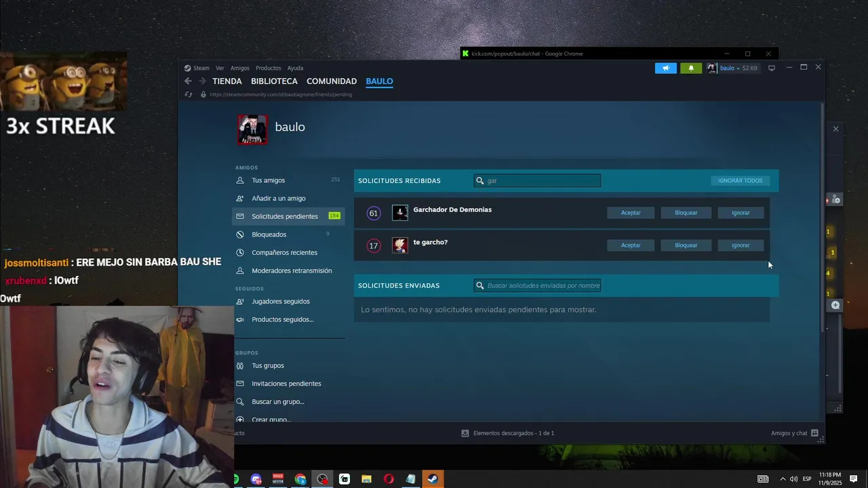Ignore the Garchador De Demonias request
Image resolution: width=868 pixels, height=488 pixels.
[x=741, y=213]
